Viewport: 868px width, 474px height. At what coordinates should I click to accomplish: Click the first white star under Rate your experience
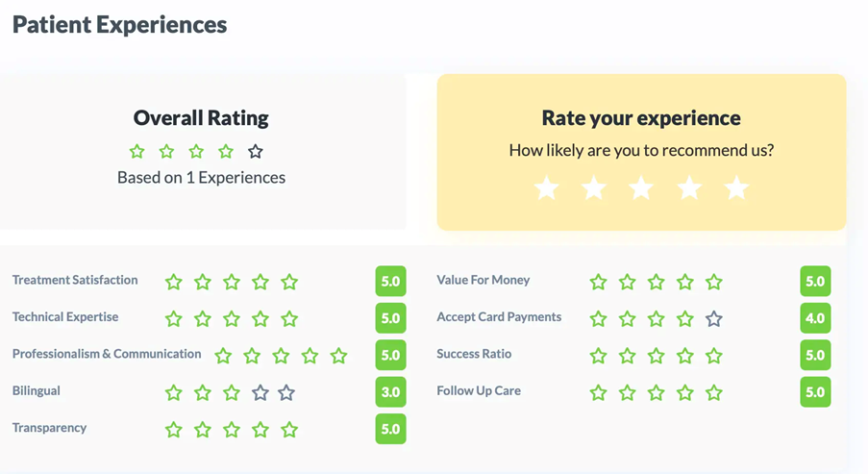click(x=547, y=187)
